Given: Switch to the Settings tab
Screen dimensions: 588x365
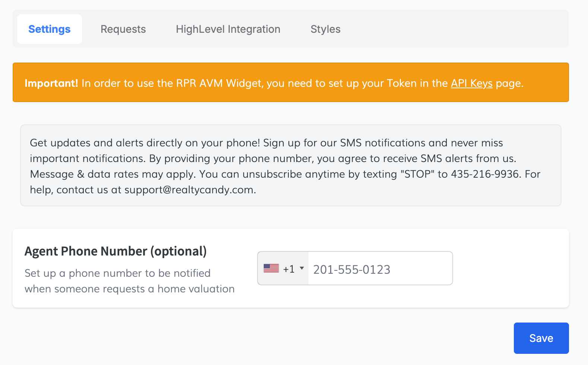Looking at the screenshot, I should pos(50,29).
